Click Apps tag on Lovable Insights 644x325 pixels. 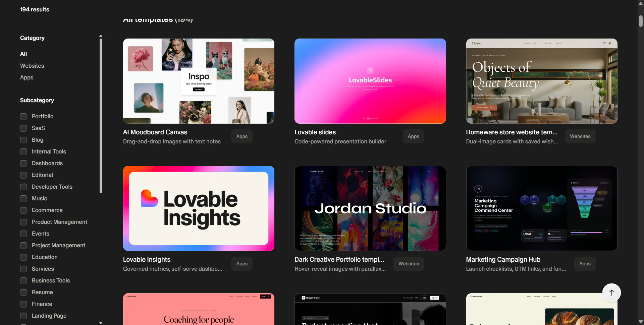[x=242, y=264]
